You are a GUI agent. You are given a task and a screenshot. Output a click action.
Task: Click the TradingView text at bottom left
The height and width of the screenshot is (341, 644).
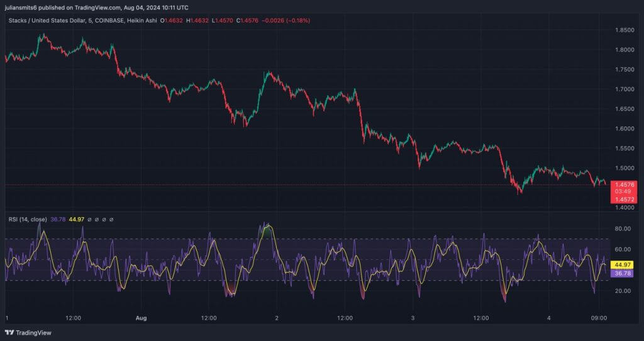pyautogui.click(x=33, y=332)
